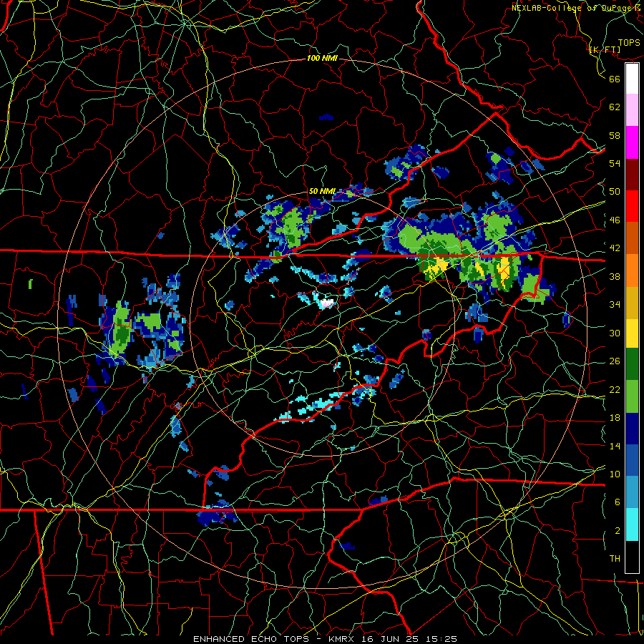Pick the bright yellow legend swatch

632,333
